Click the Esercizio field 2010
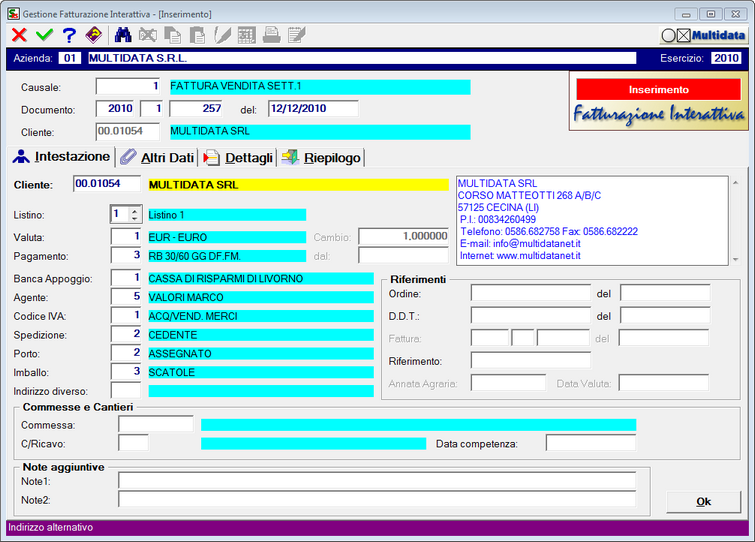 tap(726, 58)
